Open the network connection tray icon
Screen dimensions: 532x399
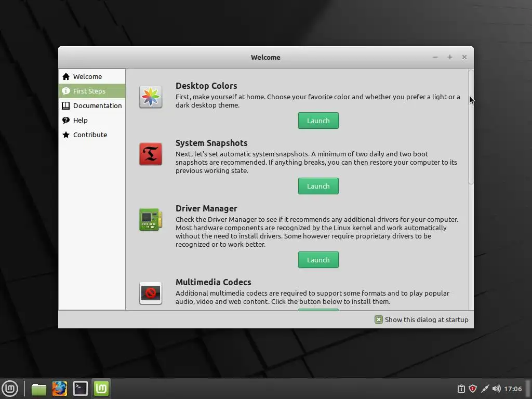[485, 389]
